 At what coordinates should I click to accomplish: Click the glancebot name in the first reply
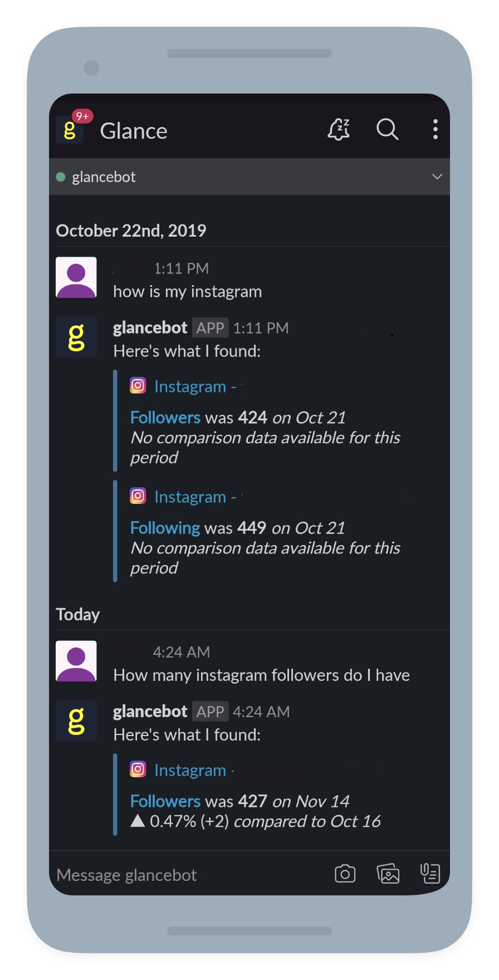[150, 327]
